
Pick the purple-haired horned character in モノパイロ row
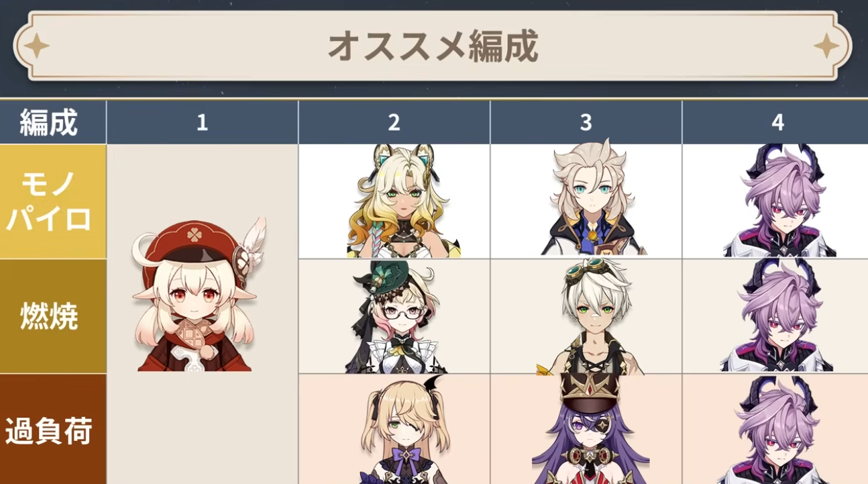tap(779, 201)
